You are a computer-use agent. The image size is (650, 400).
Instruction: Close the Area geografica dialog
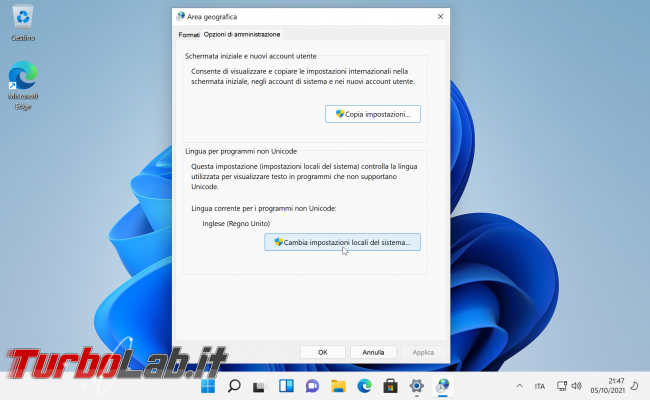coord(440,17)
